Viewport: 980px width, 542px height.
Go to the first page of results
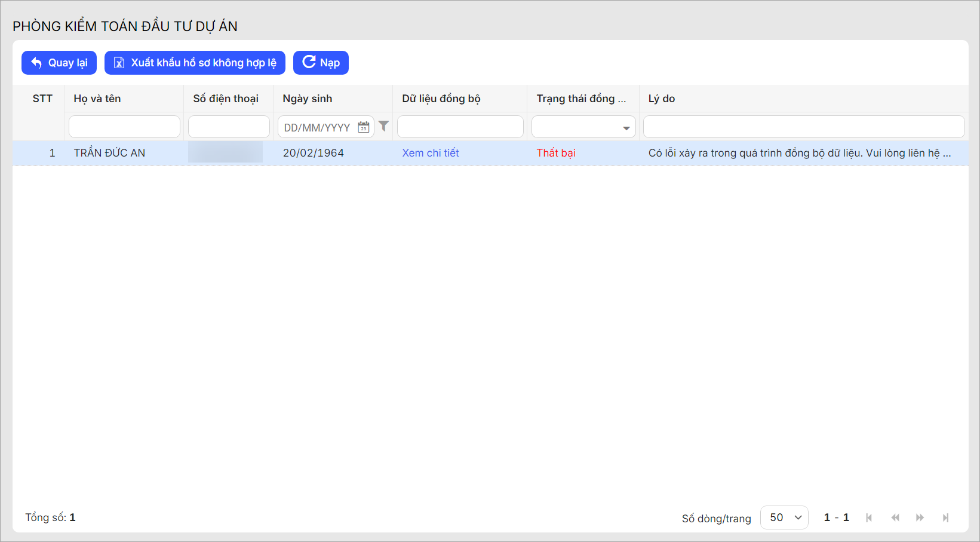click(x=869, y=517)
